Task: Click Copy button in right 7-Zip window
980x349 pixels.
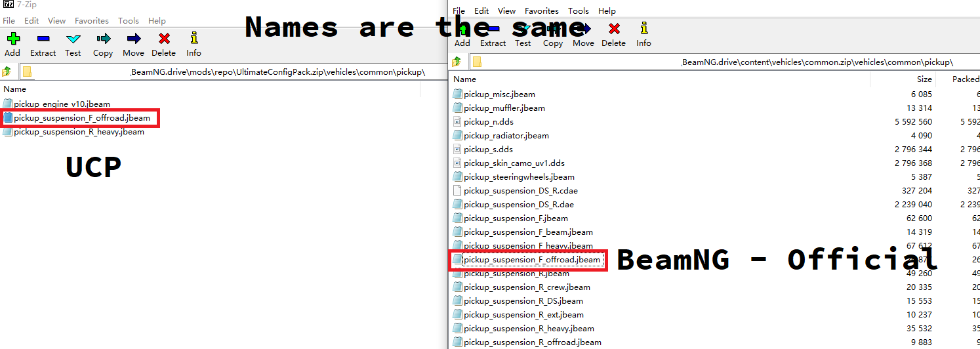Action: pyautogui.click(x=553, y=35)
